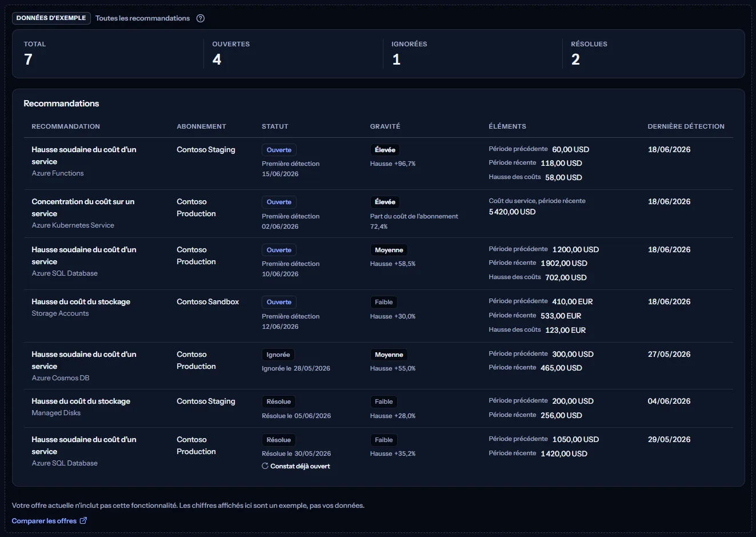This screenshot has height=537, width=756.
Task: Click the OUVERTES count of 4
Action: [217, 59]
